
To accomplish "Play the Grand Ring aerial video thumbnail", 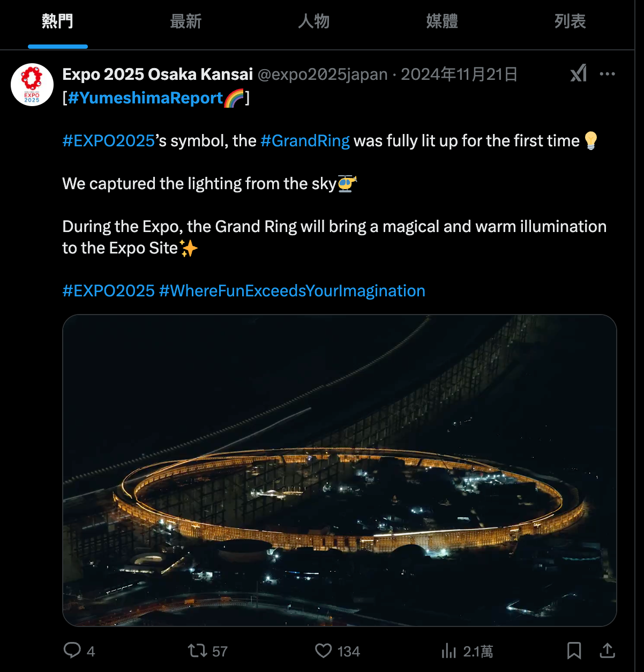I will tap(340, 470).
